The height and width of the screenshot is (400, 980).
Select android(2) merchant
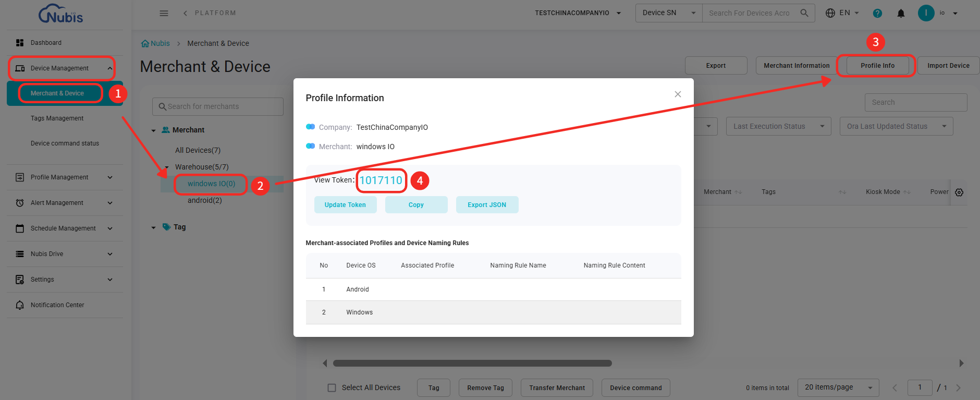pyautogui.click(x=204, y=200)
